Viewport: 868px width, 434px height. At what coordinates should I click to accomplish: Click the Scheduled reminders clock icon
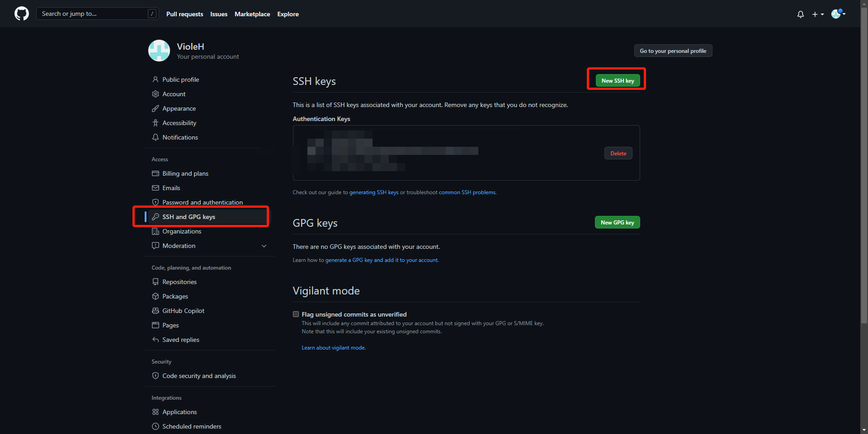(156, 426)
